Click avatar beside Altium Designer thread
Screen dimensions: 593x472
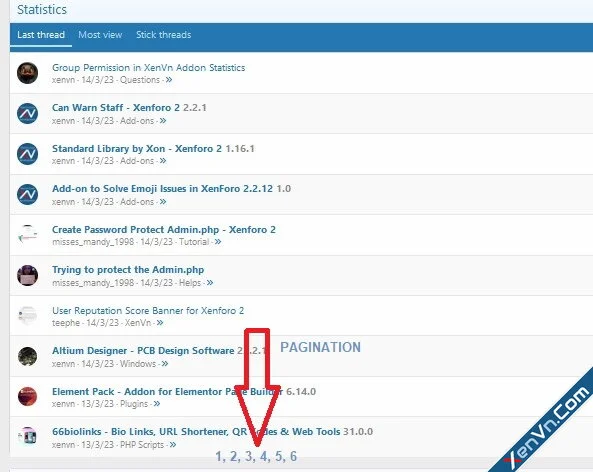[x=28, y=356]
